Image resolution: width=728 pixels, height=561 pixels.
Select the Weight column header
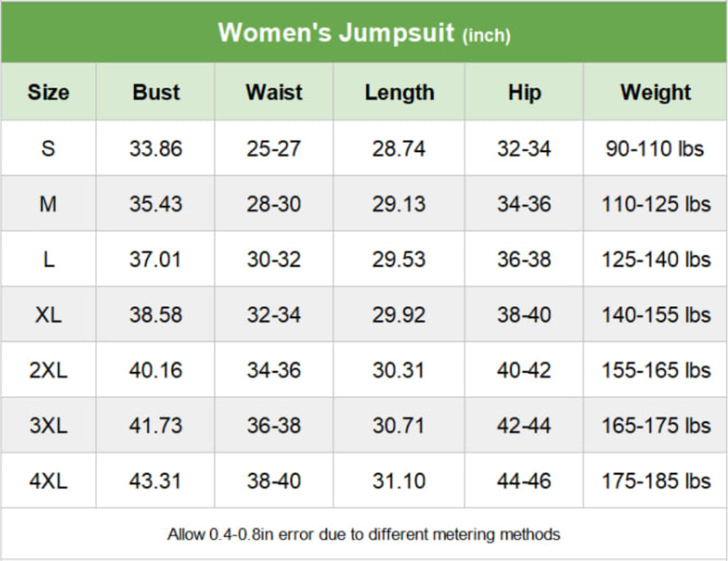click(655, 92)
